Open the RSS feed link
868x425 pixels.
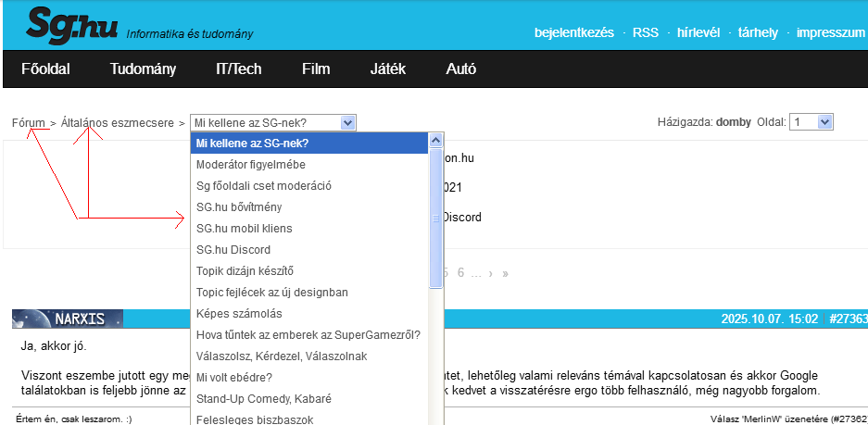(646, 32)
